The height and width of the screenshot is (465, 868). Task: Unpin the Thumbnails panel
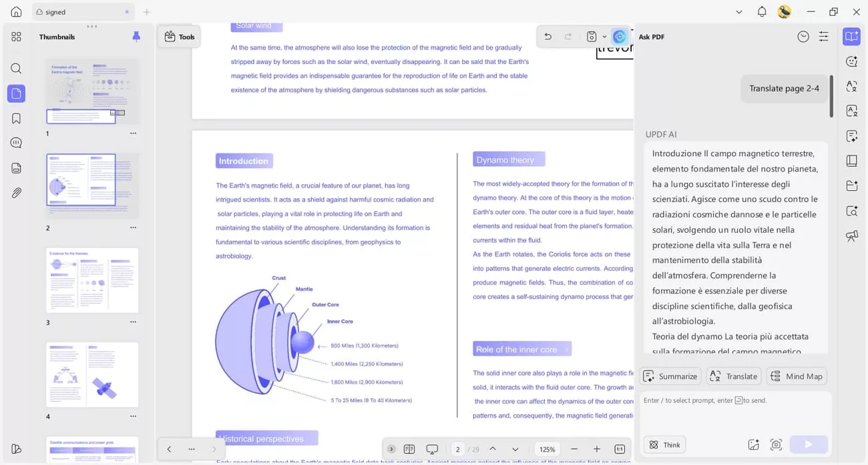point(136,37)
